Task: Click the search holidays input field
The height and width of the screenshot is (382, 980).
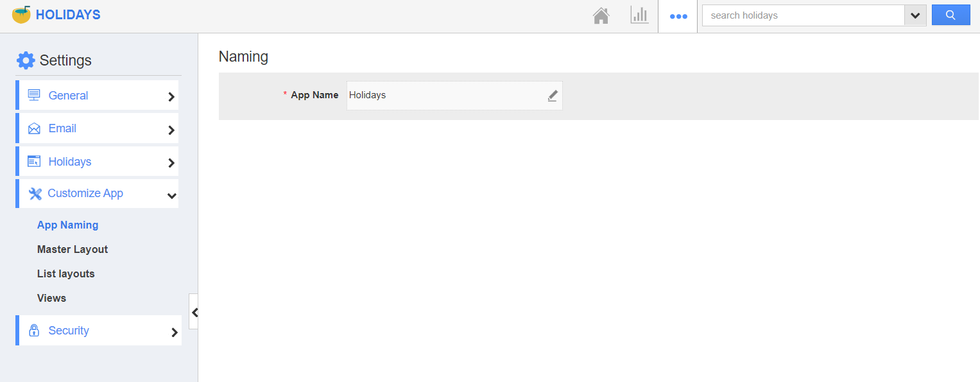Action: tap(803, 15)
